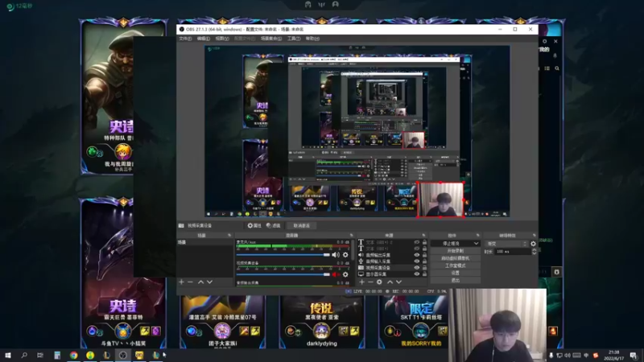644x362 pixels.
Task: Open the 视图 menu in OBS
Action: coord(222,39)
